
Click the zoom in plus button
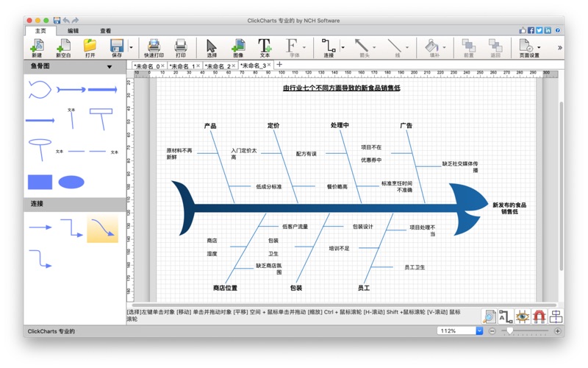(x=558, y=330)
